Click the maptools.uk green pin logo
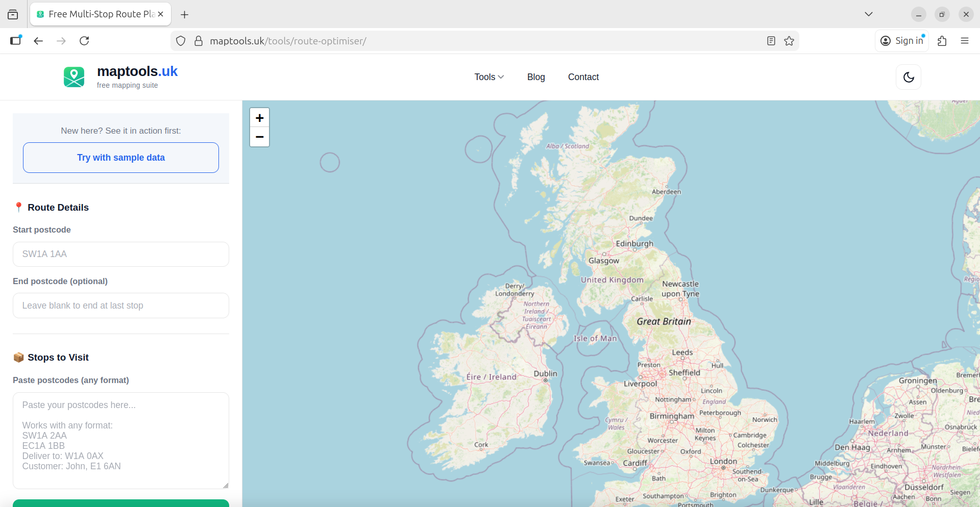This screenshot has height=507, width=980. (74, 77)
